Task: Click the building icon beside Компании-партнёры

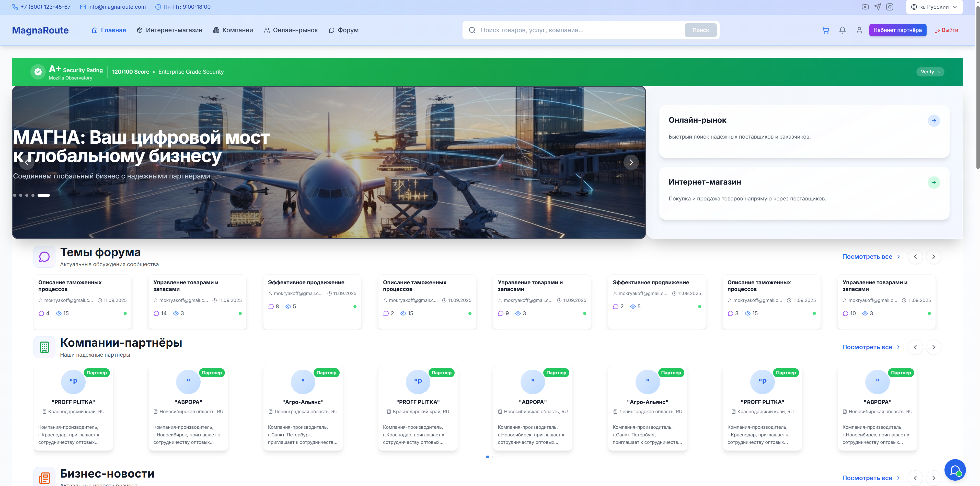Action: click(x=44, y=347)
